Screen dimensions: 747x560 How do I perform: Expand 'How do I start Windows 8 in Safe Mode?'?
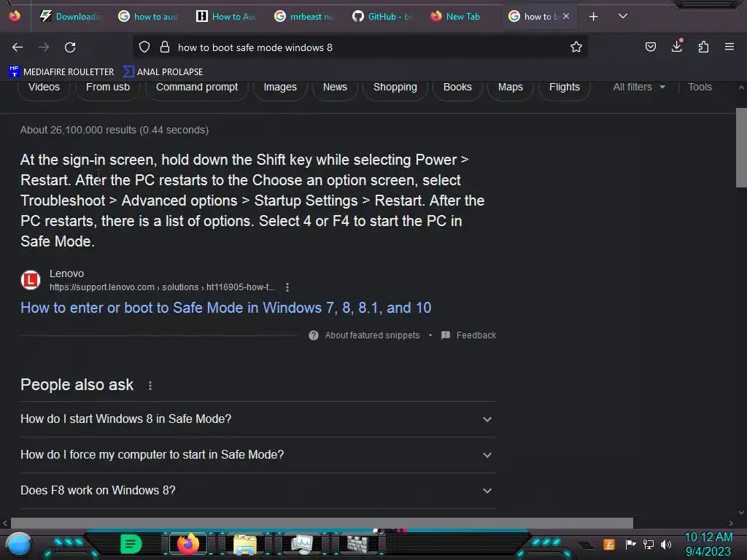tap(258, 419)
